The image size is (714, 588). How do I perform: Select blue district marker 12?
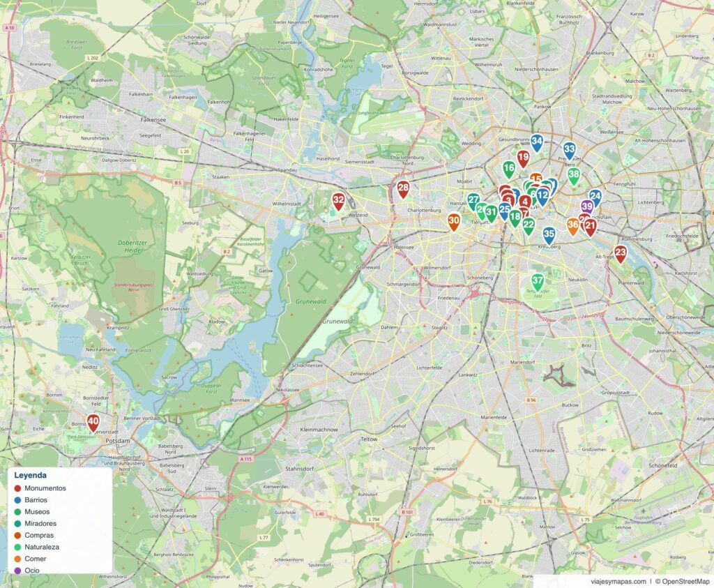542,196
